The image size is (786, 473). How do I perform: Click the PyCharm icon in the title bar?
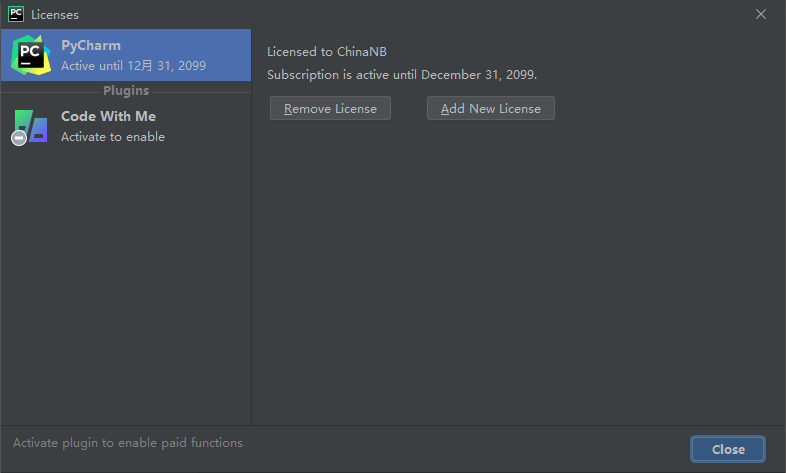coord(16,14)
